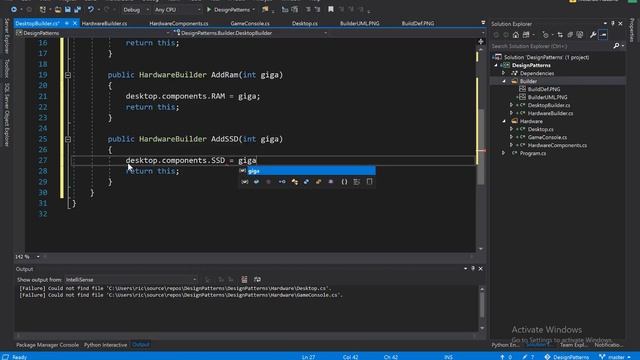Screen dimensions: 640x360
Task: Open the master branch status bar item
Action: coord(615,357)
